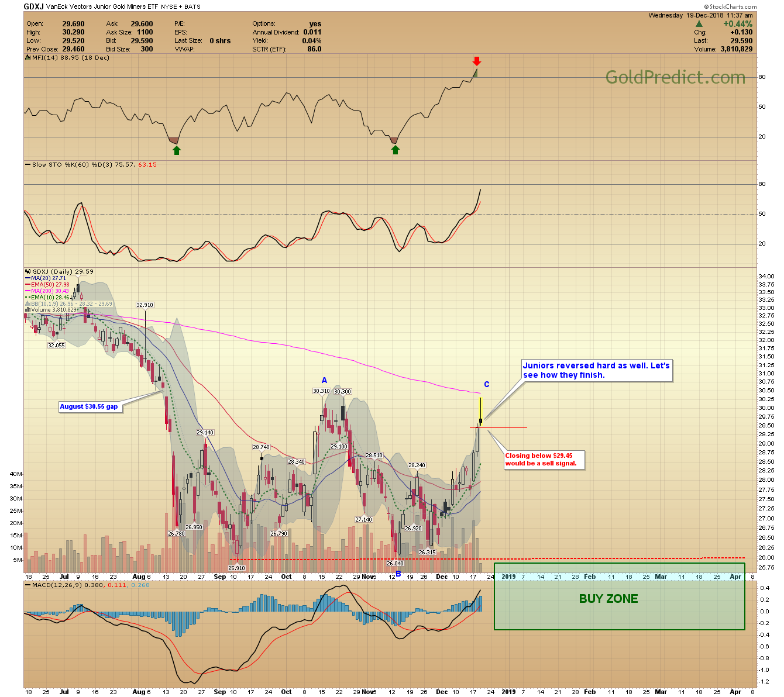Screen dimensions: 784x697
Task: Click the red down arrow above MFI peak
Action: [477, 61]
